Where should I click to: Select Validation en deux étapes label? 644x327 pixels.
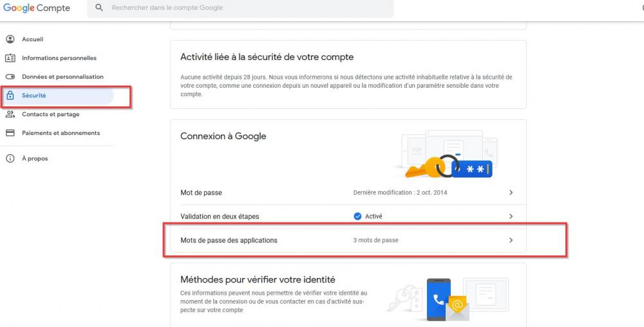tap(220, 216)
